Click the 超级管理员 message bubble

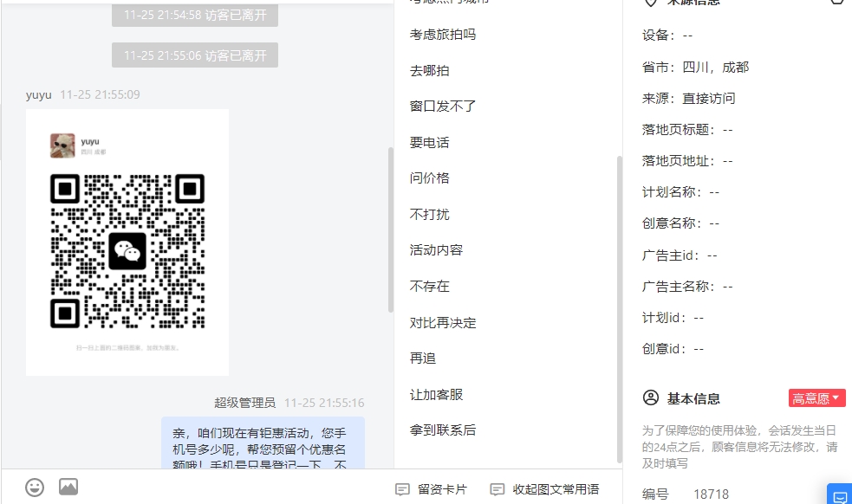pyautogui.click(x=263, y=443)
